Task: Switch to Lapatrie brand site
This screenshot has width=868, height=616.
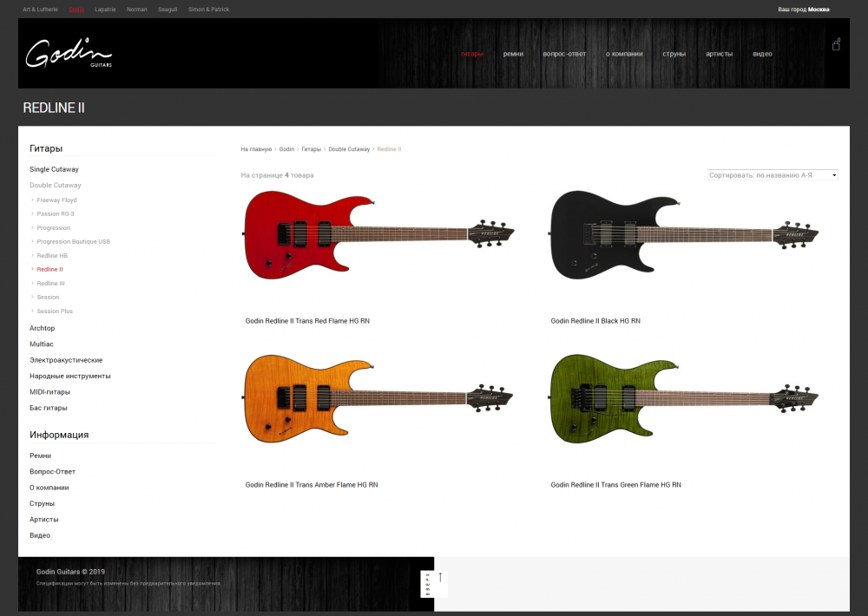Action: [105, 10]
